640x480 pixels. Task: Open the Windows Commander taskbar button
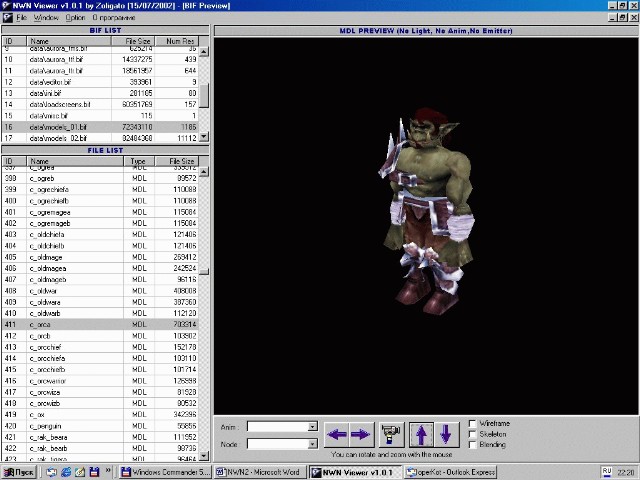coord(166,472)
